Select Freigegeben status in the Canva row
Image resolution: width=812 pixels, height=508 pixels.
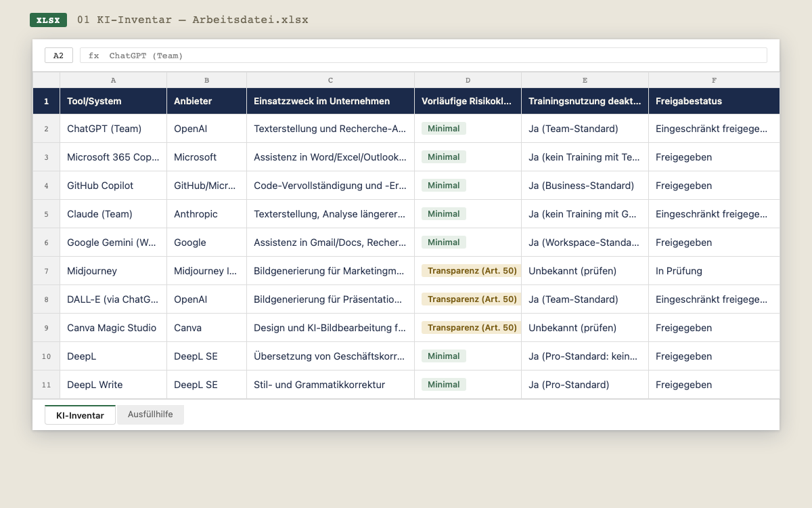tap(714, 328)
